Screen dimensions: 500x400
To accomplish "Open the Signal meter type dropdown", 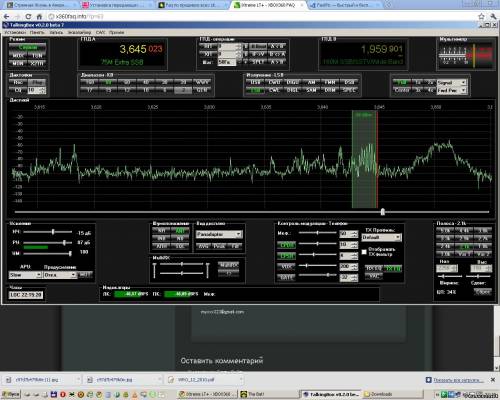I will 452,82.
